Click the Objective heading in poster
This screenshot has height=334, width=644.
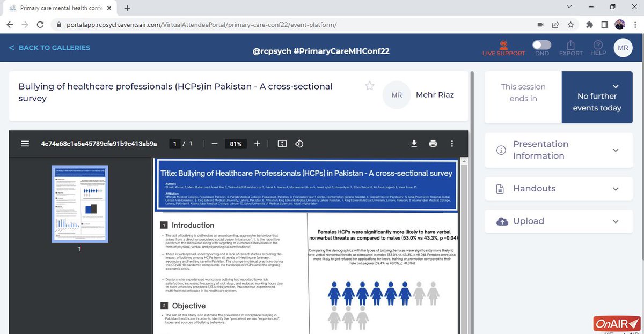click(189, 306)
